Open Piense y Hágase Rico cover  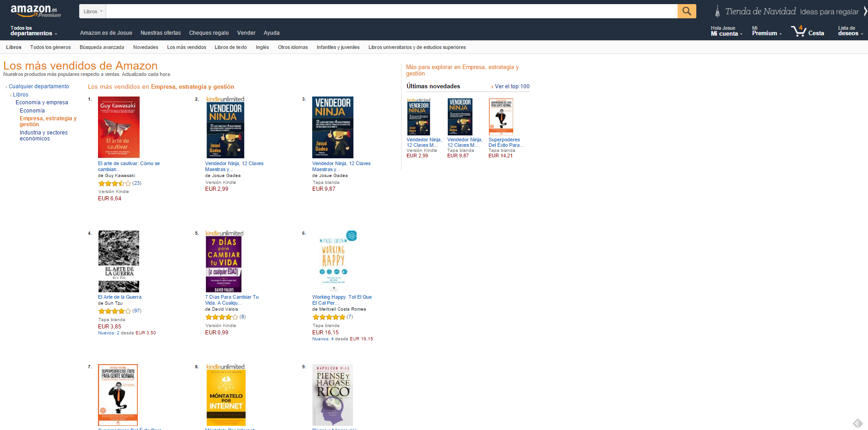pos(333,395)
